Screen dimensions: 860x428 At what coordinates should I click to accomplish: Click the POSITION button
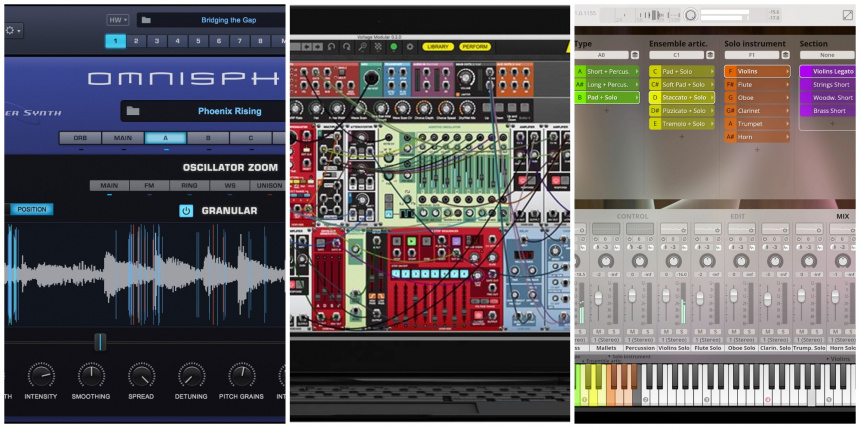(x=32, y=209)
